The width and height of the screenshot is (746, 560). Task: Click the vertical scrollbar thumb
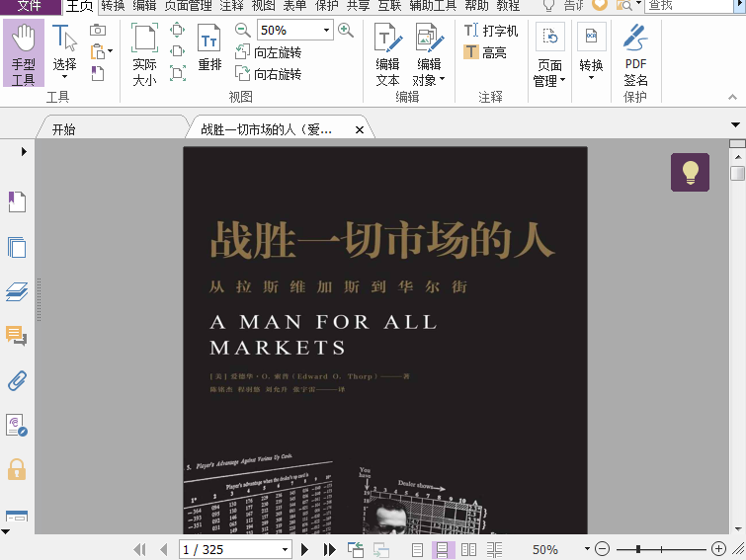[x=737, y=173]
